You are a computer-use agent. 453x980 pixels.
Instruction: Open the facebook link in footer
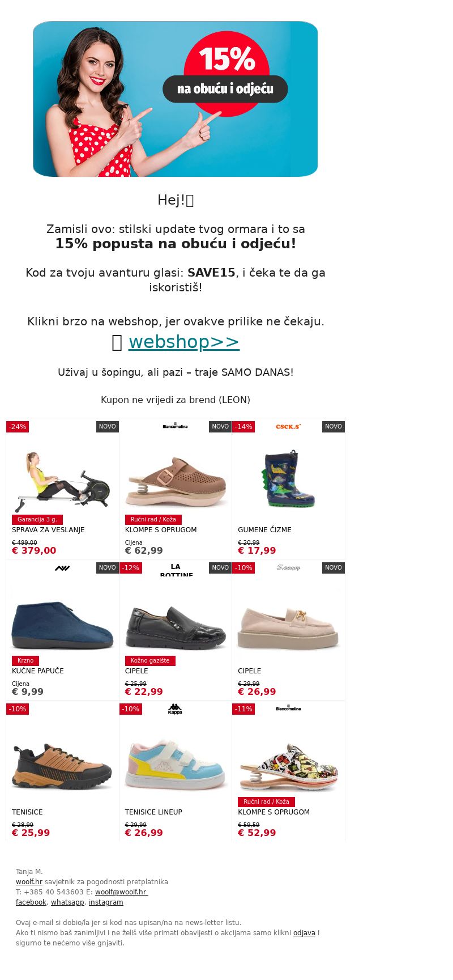coord(31,902)
